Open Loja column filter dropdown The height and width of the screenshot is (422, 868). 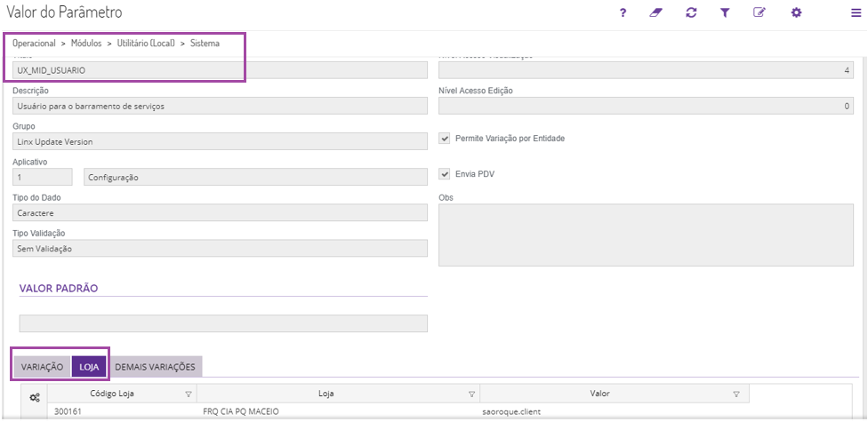click(x=470, y=394)
